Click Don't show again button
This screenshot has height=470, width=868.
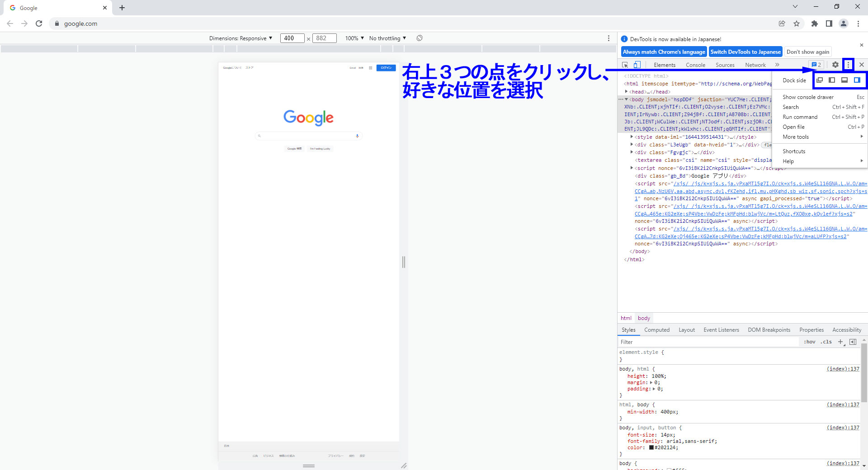click(x=808, y=52)
